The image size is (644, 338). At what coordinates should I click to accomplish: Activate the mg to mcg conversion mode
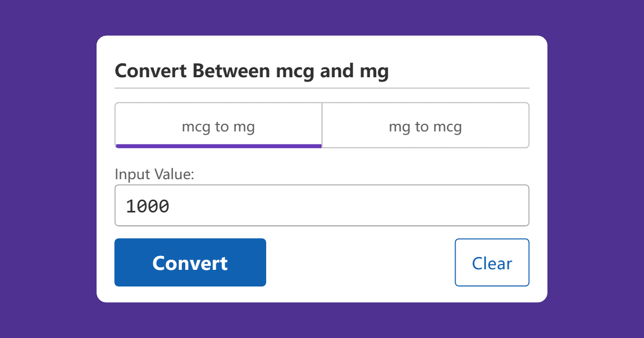(x=425, y=126)
